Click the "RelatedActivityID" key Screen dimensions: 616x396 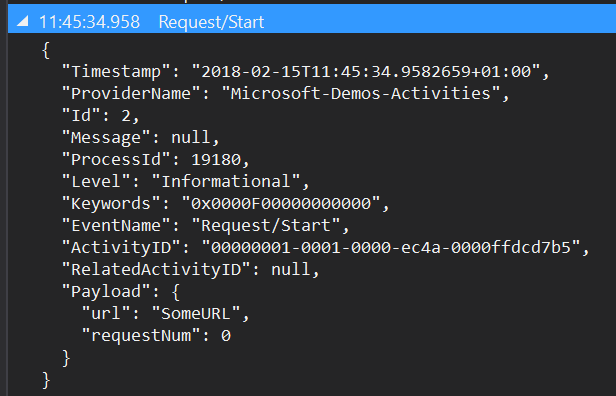156,270
